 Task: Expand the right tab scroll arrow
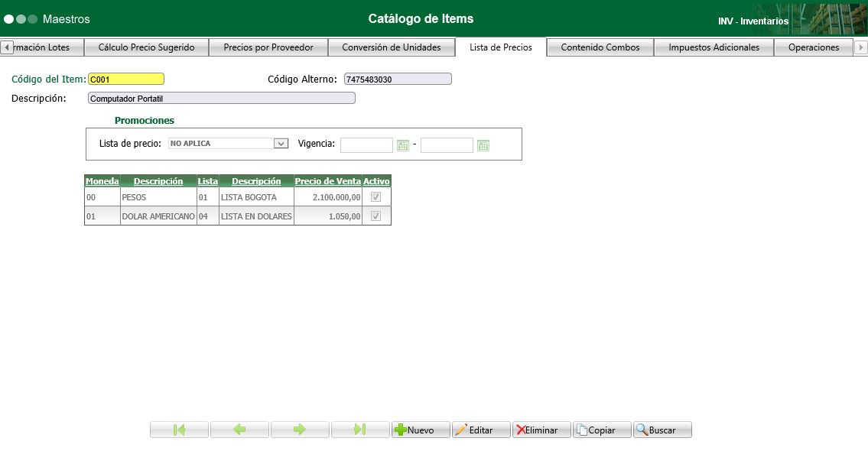pyautogui.click(x=862, y=47)
